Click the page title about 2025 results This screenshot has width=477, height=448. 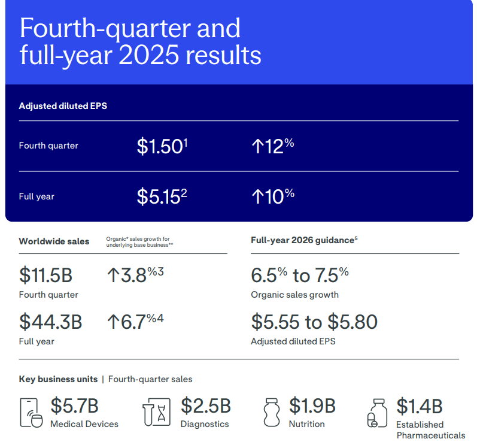(x=140, y=41)
